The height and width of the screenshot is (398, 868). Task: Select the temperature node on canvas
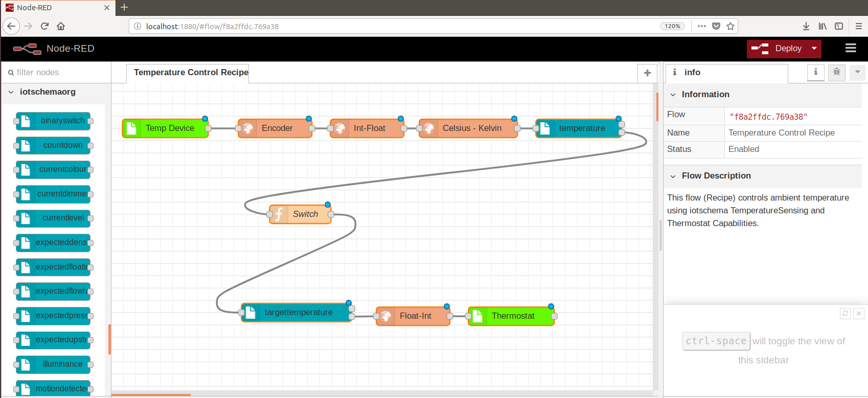pyautogui.click(x=579, y=128)
